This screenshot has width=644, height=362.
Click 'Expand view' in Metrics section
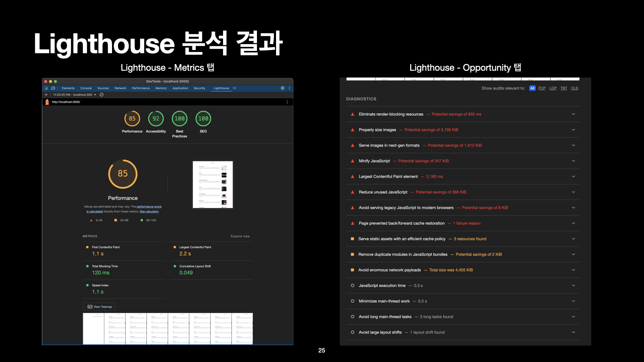point(240,236)
